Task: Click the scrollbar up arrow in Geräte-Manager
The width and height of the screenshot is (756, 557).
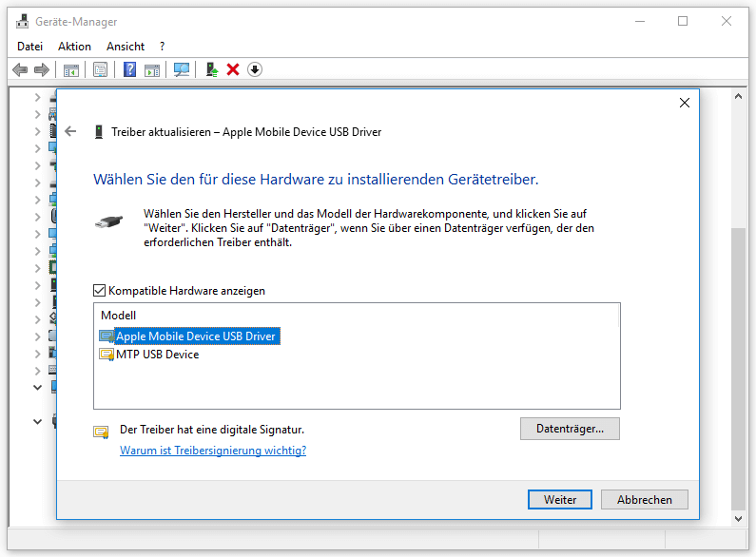Action: (738, 97)
